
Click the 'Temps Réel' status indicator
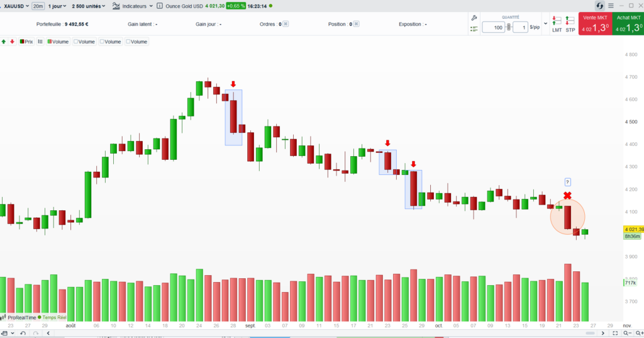[52, 317]
